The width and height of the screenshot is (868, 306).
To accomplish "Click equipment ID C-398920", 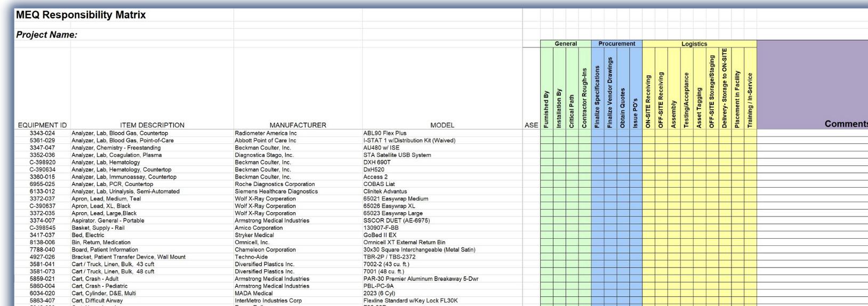I will pos(42,163).
